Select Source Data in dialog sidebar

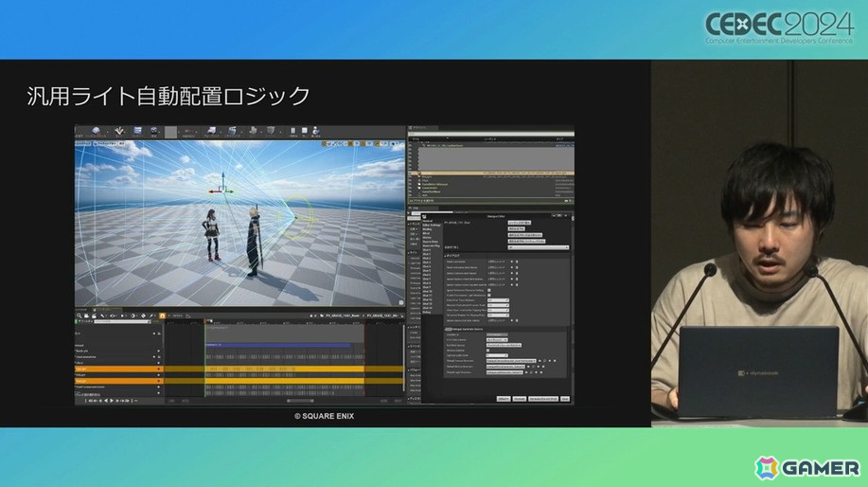pyautogui.click(x=430, y=242)
